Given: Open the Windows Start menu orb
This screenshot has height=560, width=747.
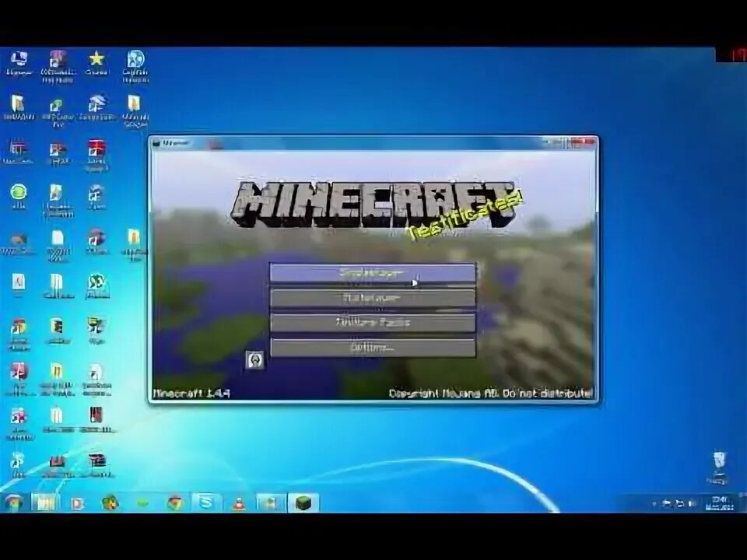Looking at the screenshot, I should pos(13,503).
